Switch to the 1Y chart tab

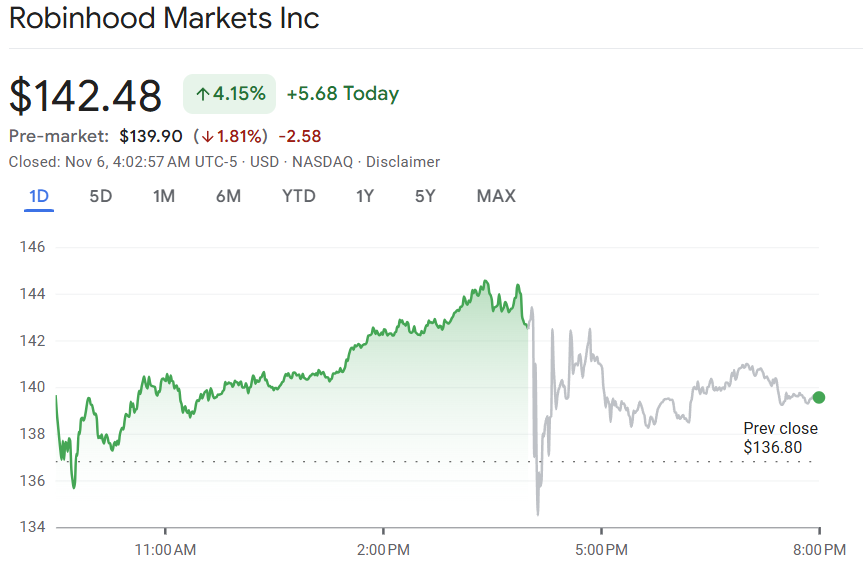tap(365, 196)
